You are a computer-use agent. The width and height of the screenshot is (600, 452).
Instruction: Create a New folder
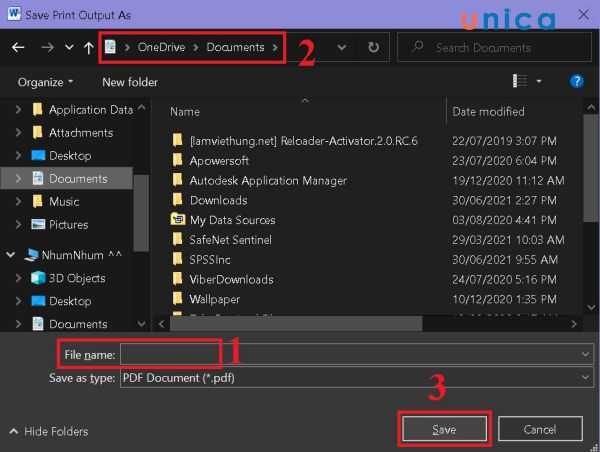click(130, 82)
